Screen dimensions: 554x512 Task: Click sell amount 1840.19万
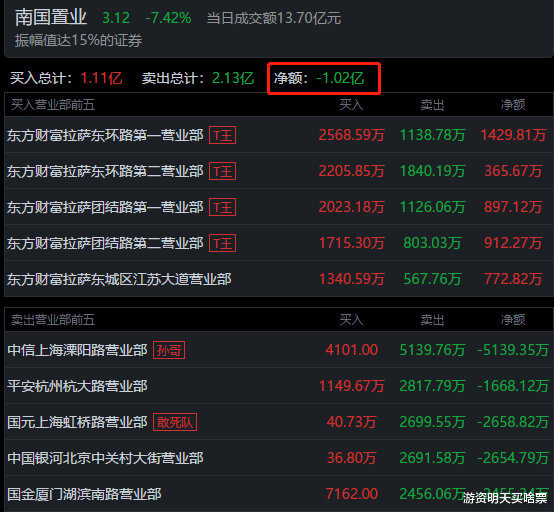[432, 171]
